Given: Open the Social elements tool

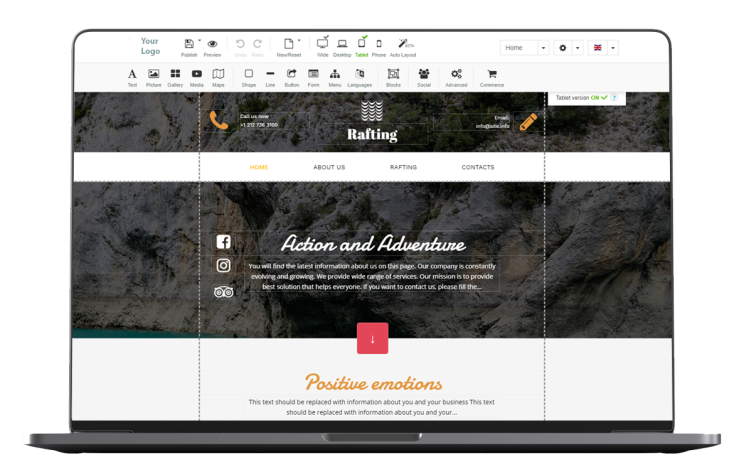Looking at the screenshot, I should [423, 74].
